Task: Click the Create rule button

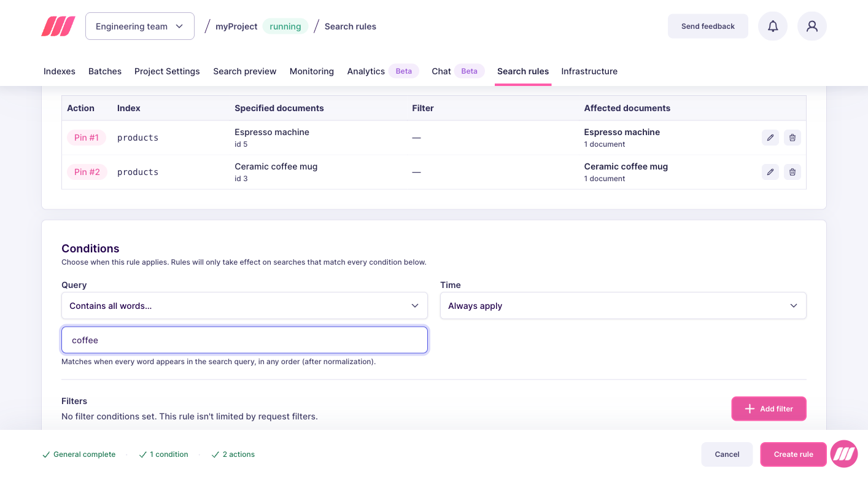Action: click(x=793, y=454)
